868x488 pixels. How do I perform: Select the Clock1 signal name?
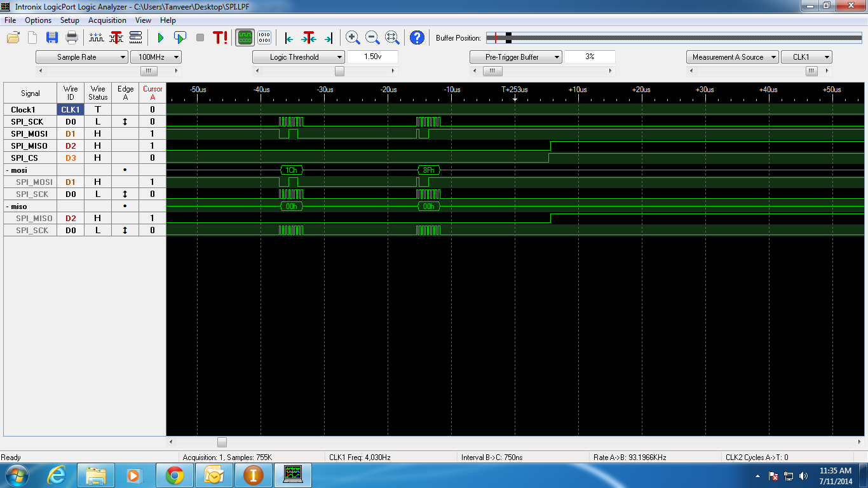[x=23, y=110]
